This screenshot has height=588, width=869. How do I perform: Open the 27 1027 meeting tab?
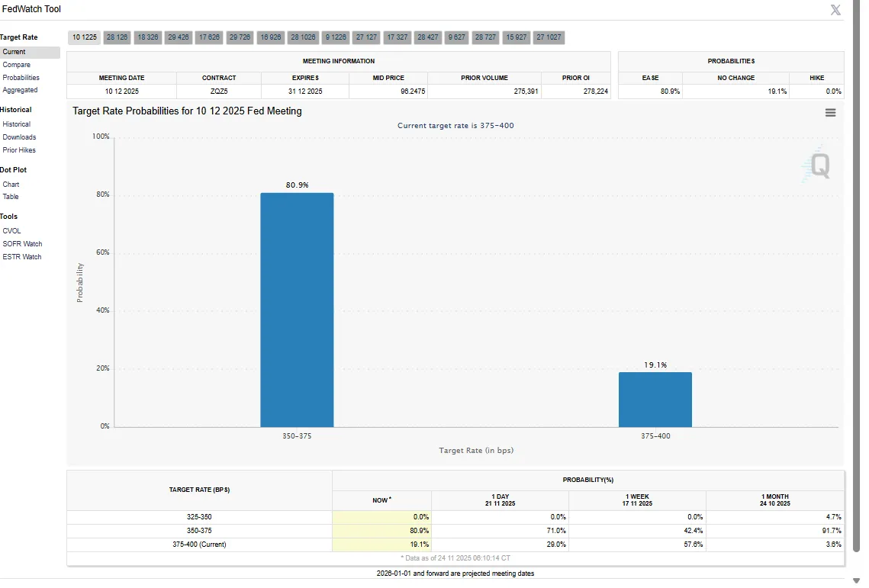click(x=549, y=37)
